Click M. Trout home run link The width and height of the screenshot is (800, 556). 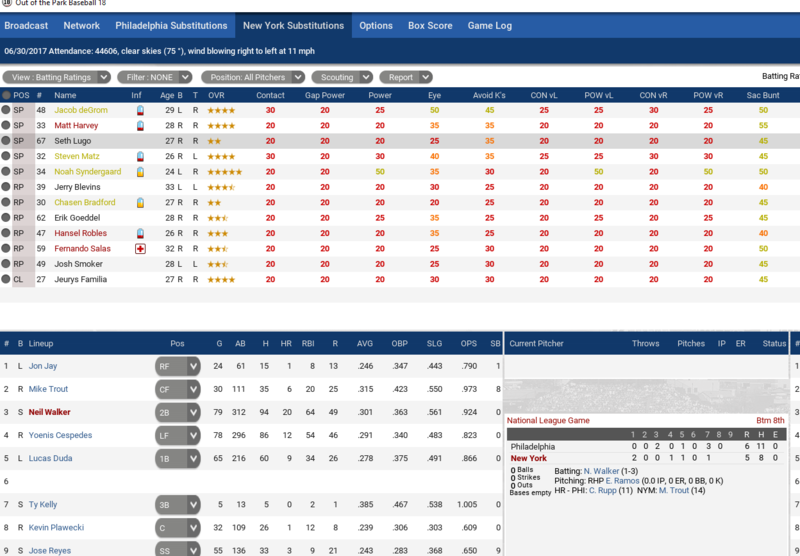[x=673, y=490]
